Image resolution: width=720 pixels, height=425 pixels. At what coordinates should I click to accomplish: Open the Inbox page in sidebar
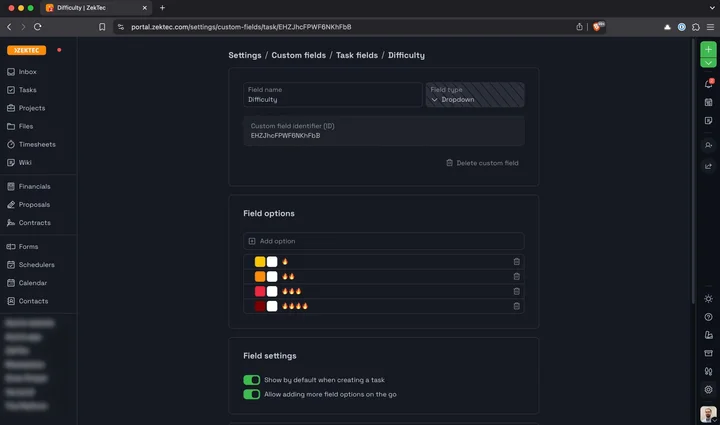point(22,72)
